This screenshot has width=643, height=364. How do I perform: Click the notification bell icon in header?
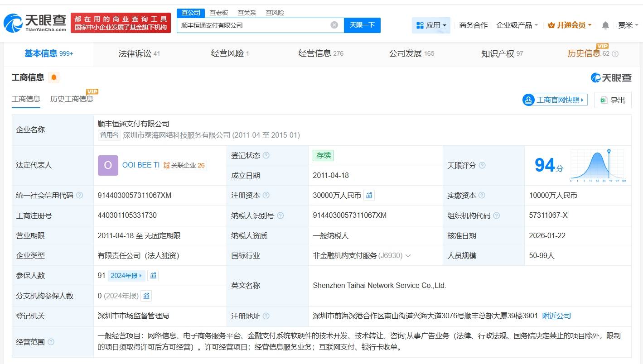(x=605, y=25)
